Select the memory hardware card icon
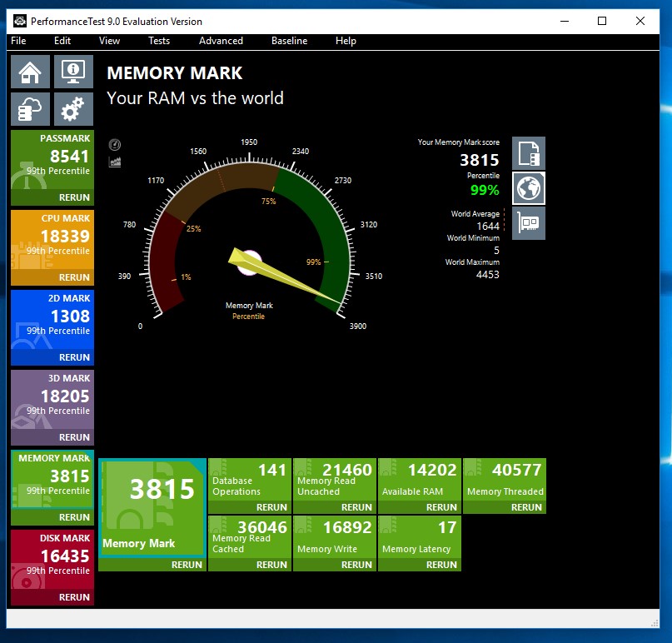 [x=529, y=223]
